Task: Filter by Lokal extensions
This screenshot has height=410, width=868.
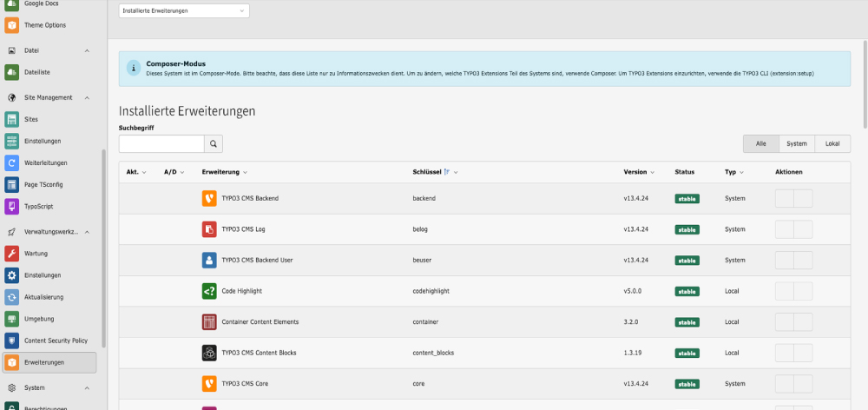Action: (x=832, y=143)
